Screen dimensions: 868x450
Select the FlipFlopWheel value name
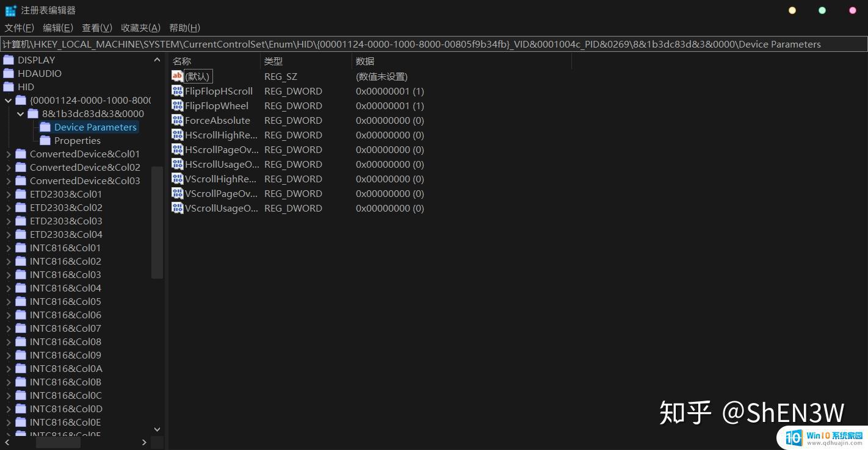[x=217, y=105]
